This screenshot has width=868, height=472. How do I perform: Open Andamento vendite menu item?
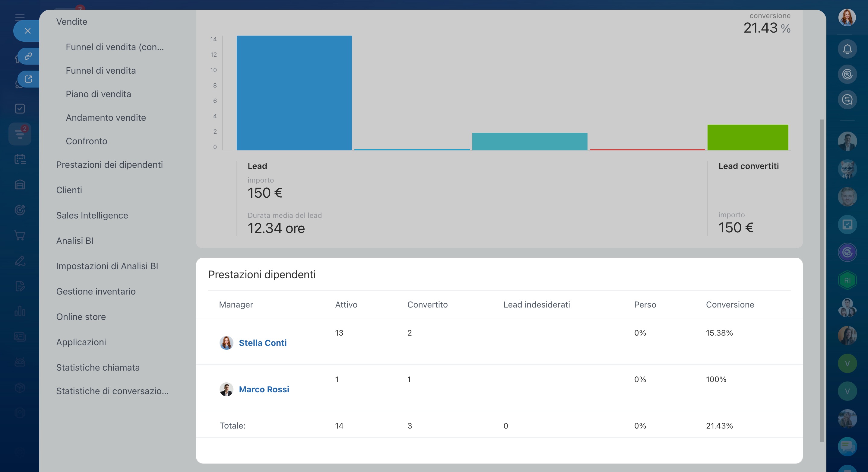[x=106, y=118]
